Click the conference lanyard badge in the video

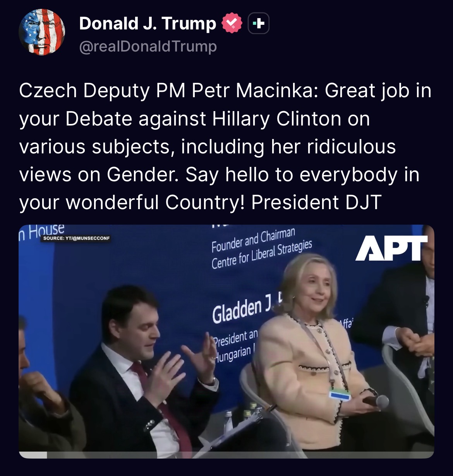tap(339, 395)
